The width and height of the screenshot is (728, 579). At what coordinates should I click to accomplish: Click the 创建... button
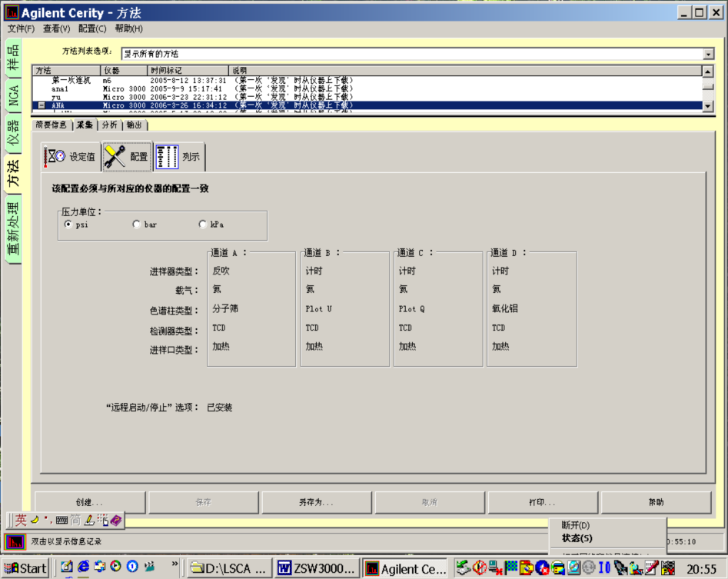click(x=90, y=502)
